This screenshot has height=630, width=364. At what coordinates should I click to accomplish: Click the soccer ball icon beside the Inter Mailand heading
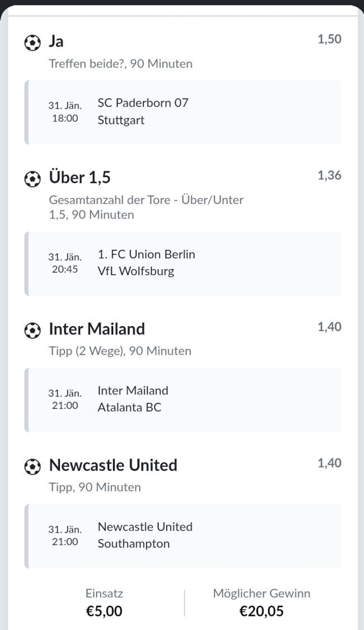coord(32,330)
